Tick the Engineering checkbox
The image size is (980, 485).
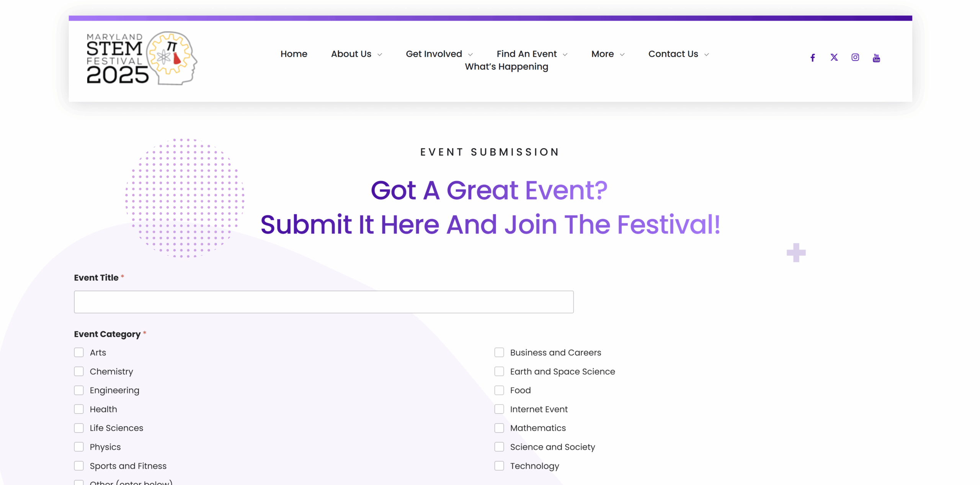79,390
